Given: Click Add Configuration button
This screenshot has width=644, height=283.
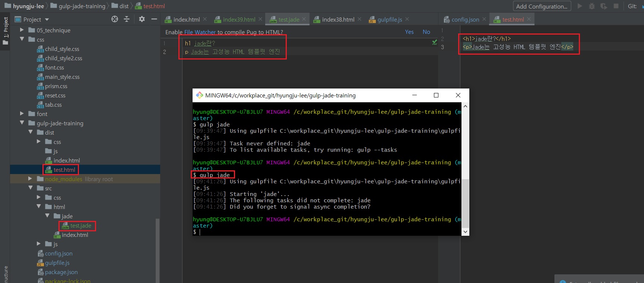Looking at the screenshot, I should point(541,6).
